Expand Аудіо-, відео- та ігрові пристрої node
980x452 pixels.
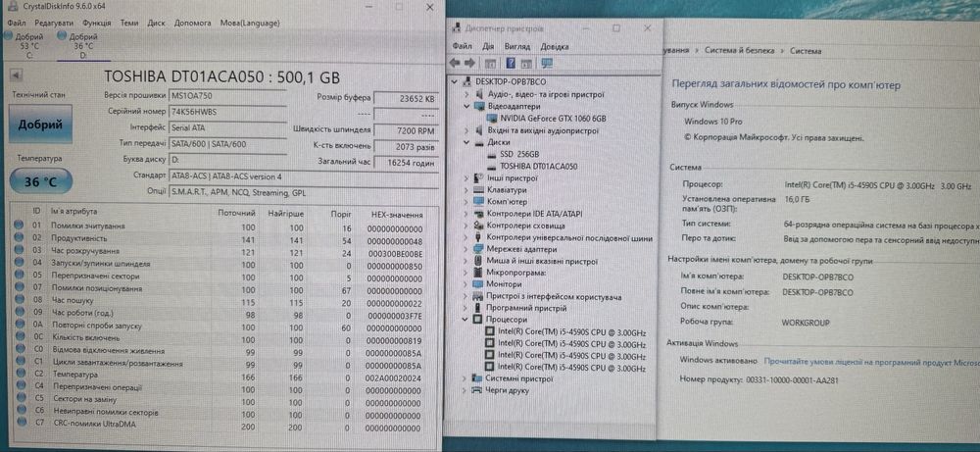[466, 95]
